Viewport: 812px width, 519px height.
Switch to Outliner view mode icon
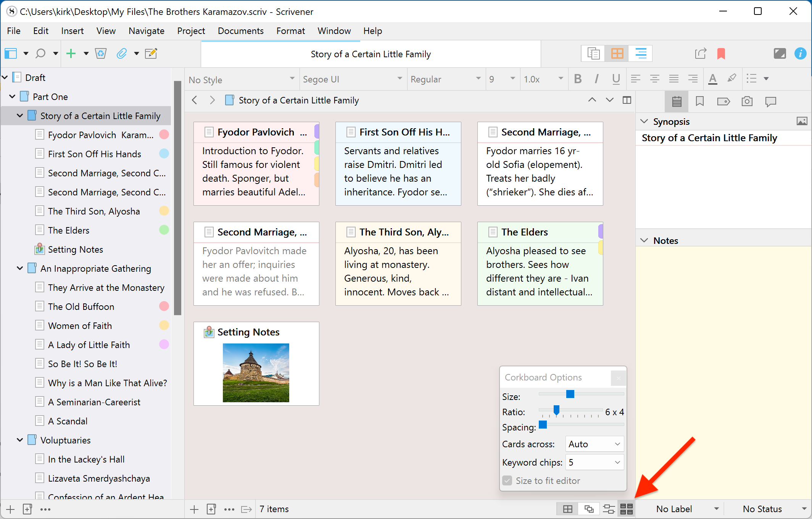(641, 53)
